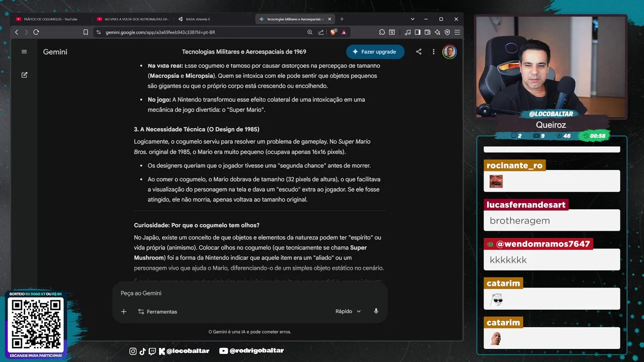Image resolution: width=644 pixels, height=362 pixels.
Task: Click the YouTube icon beside @rodrigobaltar
Action: (x=223, y=351)
